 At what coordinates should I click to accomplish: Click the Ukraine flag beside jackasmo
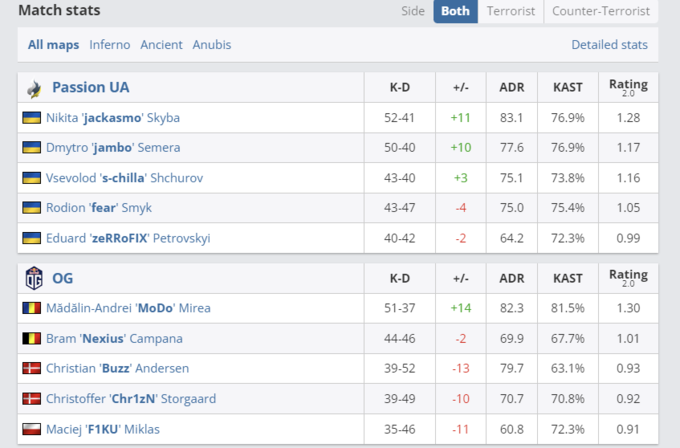(x=32, y=118)
